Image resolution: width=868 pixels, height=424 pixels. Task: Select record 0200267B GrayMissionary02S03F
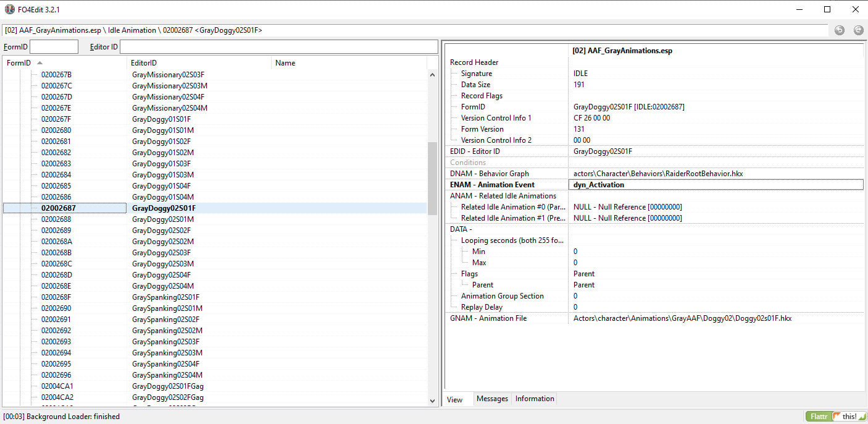215,75
